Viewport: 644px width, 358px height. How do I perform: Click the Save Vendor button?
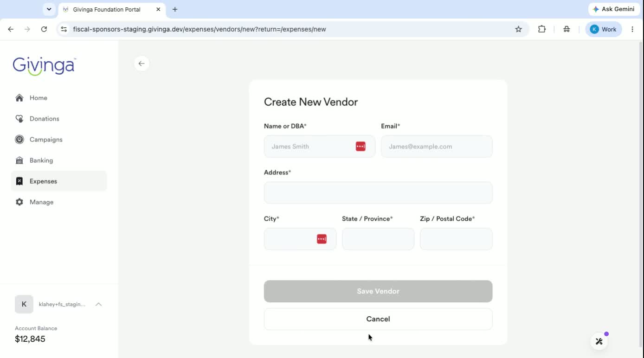(378, 291)
